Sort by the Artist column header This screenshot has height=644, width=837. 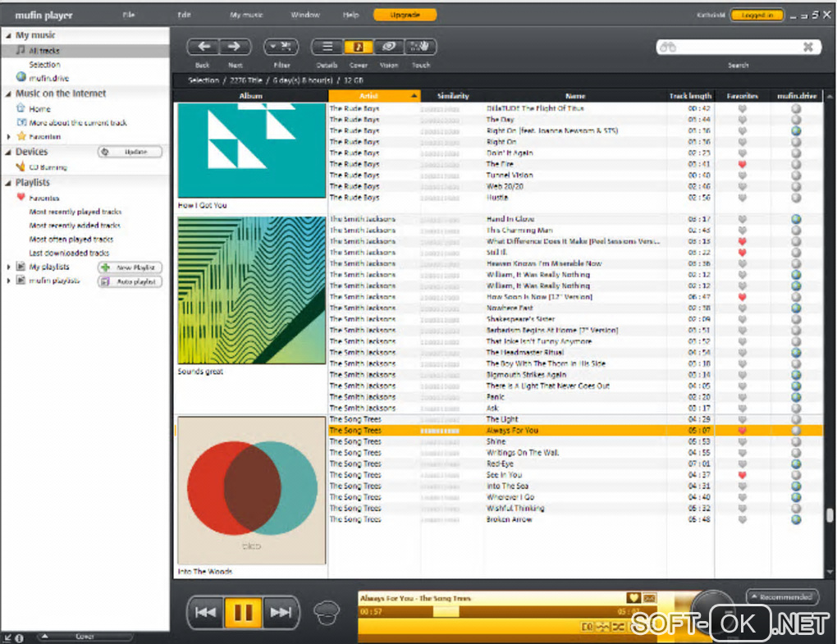coord(374,96)
